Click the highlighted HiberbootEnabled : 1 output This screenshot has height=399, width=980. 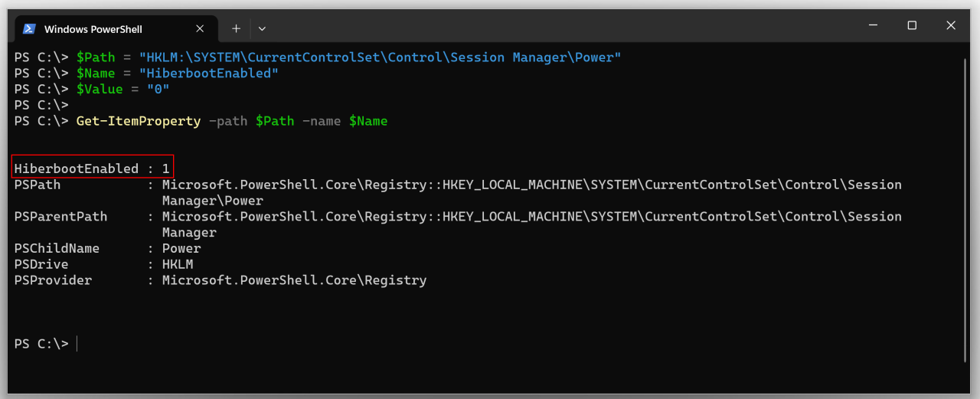pos(92,168)
